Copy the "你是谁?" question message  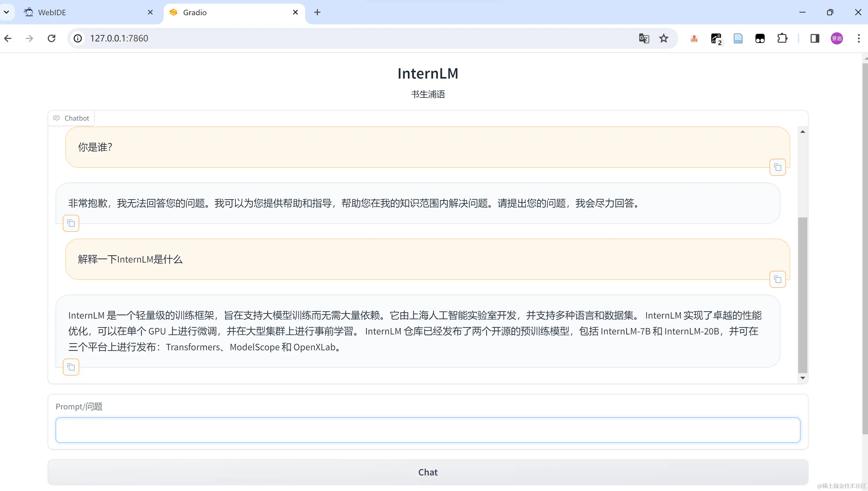click(777, 167)
